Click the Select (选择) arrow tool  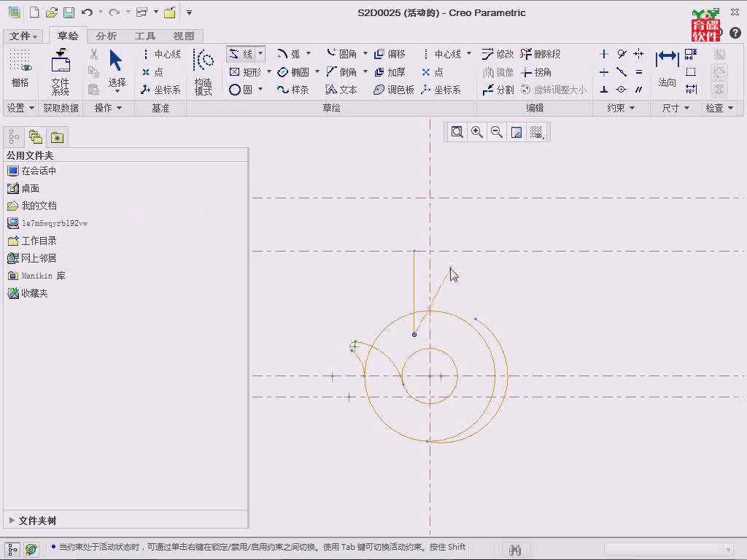[x=116, y=69]
